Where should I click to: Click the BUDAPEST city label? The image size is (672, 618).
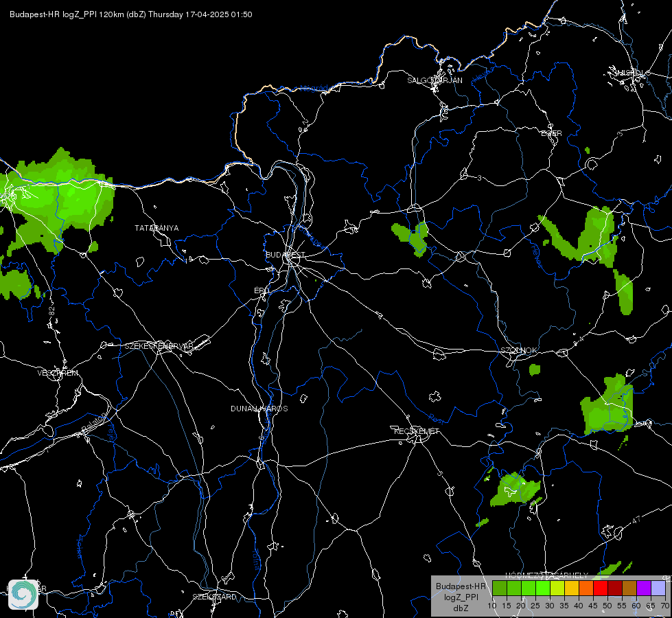(286, 255)
